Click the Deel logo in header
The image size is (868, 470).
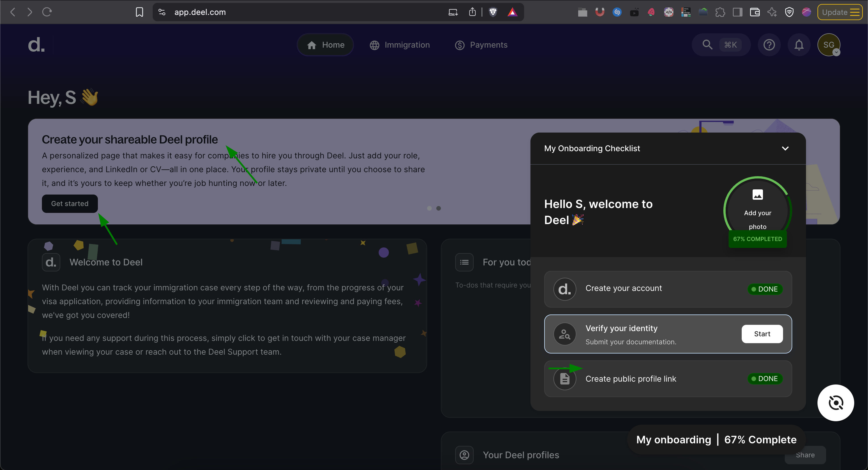tap(36, 45)
